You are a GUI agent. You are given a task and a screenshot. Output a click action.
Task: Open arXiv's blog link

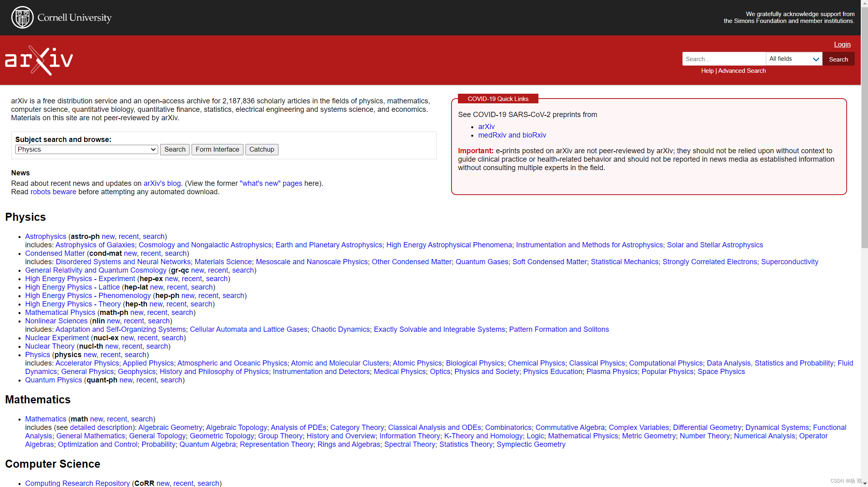[162, 183]
